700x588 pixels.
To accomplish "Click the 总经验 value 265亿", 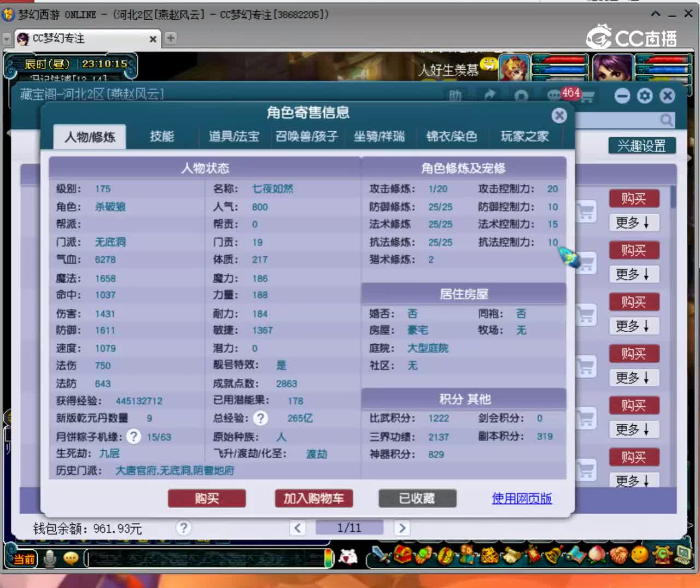I will [300, 418].
